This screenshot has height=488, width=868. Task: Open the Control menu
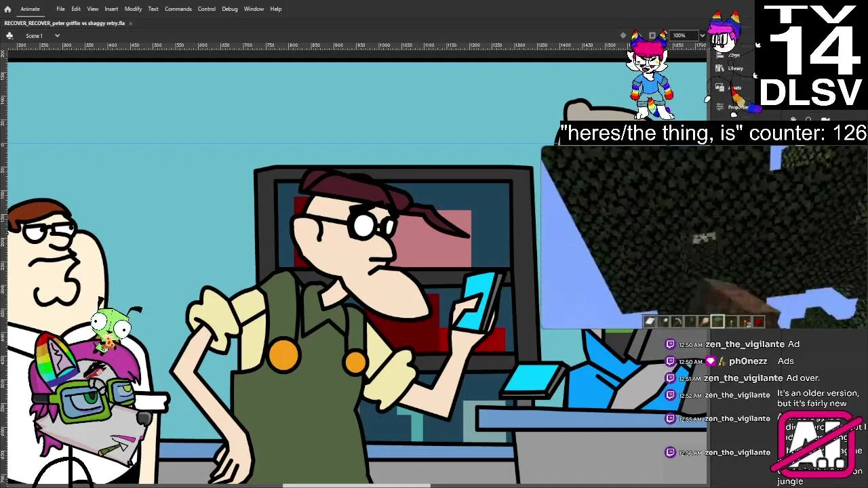coord(207,9)
